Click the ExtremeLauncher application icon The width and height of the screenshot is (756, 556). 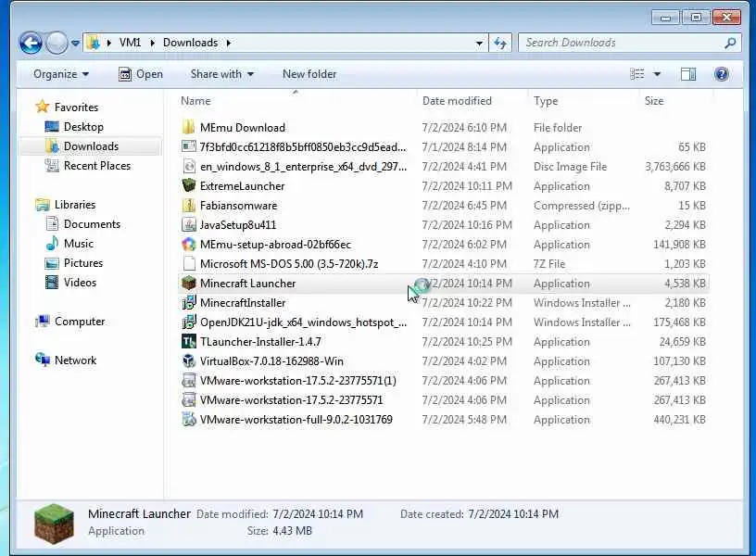point(188,185)
